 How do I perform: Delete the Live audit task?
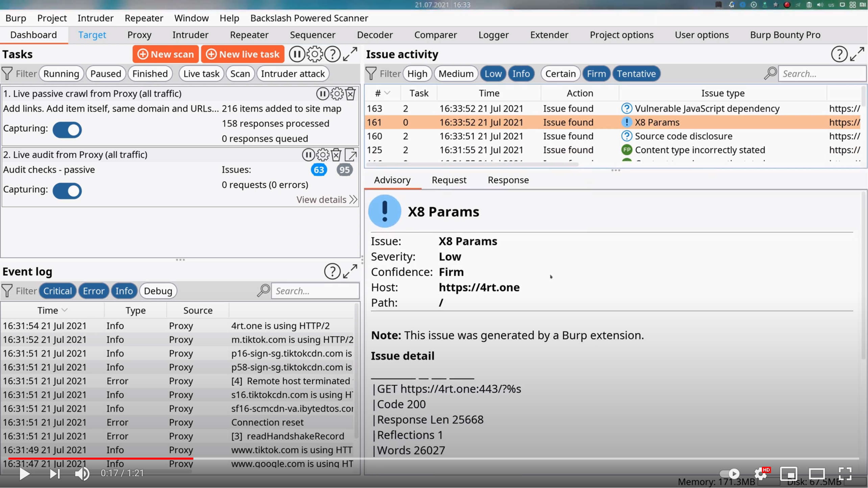click(336, 155)
